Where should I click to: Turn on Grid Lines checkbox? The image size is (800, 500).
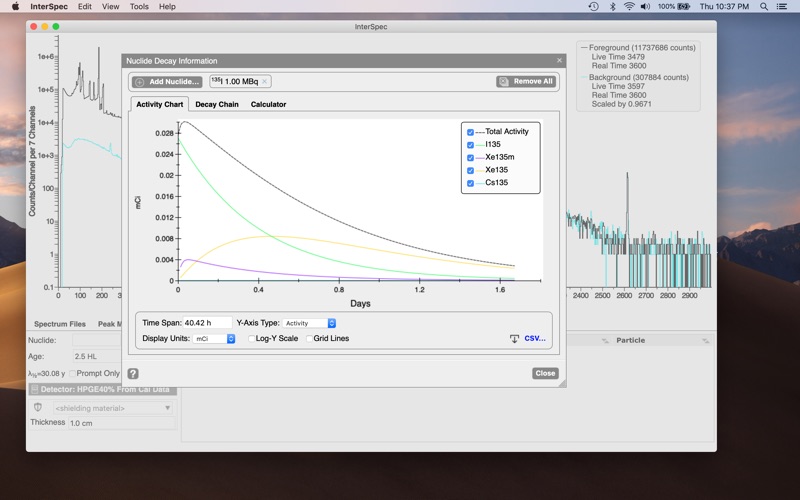click(x=309, y=339)
